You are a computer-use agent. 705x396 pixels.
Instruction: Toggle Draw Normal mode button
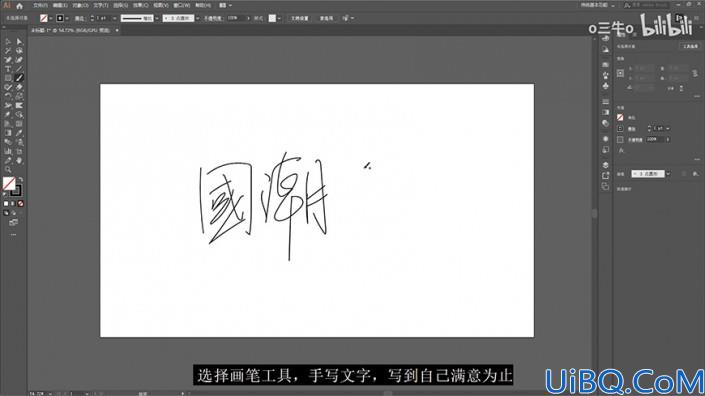pos(6,213)
